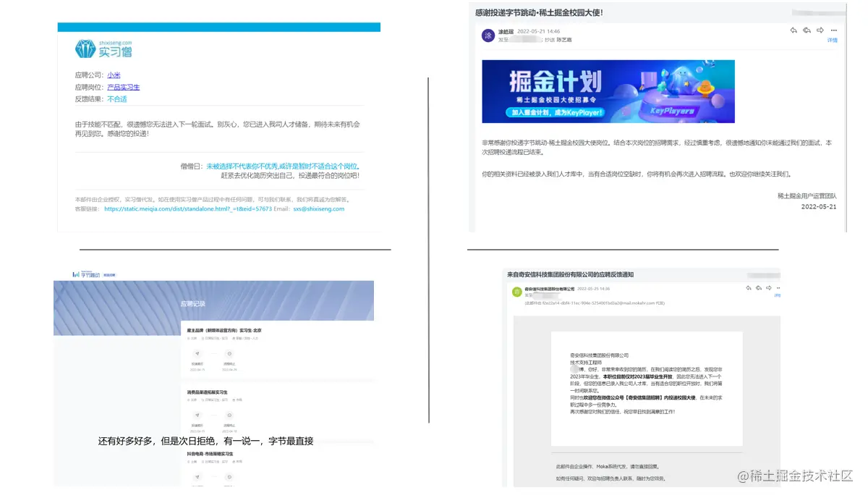The image size is (868, 498).
Task: Click the Reply arrow in the ByteDance email
Action: 793,30
